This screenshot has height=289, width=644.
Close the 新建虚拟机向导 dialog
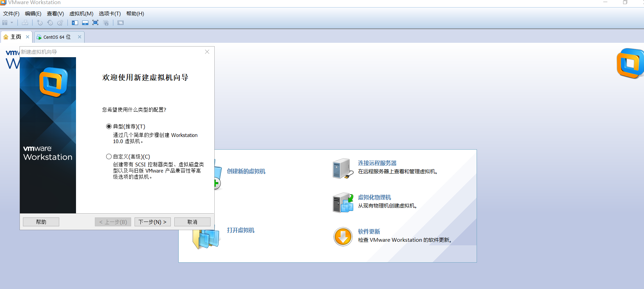(207, 52)
